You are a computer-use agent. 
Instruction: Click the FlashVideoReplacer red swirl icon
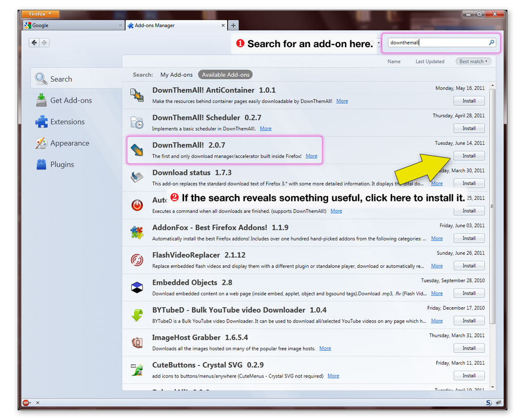click(137, 260)
